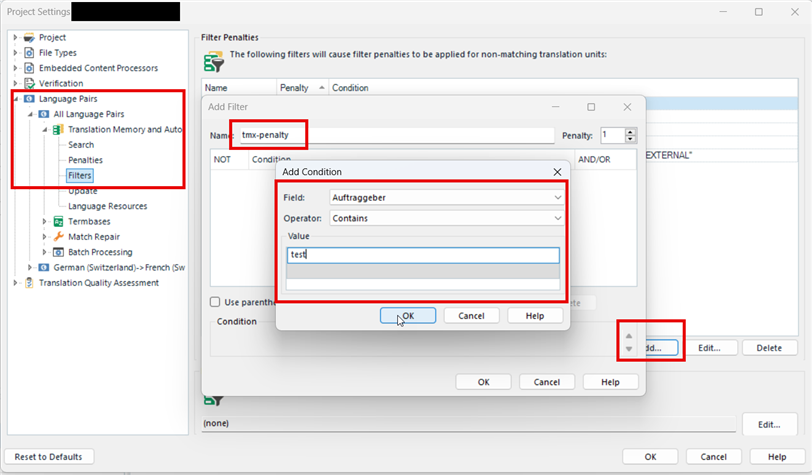Expand the File Types node
812x475 pixels.
tap(15, 53)
